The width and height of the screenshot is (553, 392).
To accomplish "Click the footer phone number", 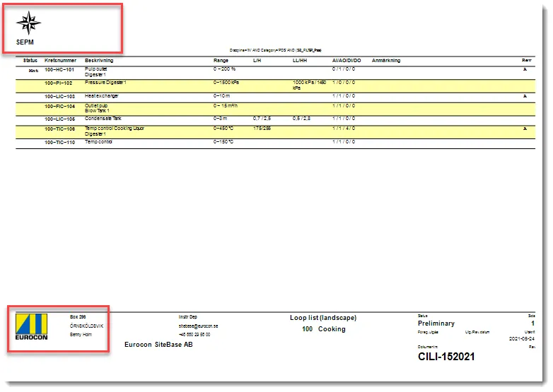I will pos(194,335).
